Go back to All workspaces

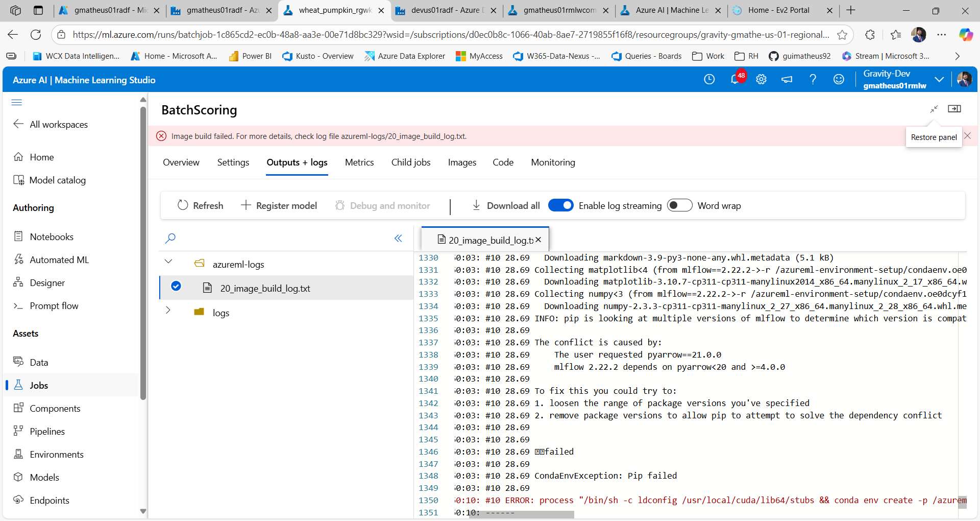pyautogui.click(x=51, y=124)
